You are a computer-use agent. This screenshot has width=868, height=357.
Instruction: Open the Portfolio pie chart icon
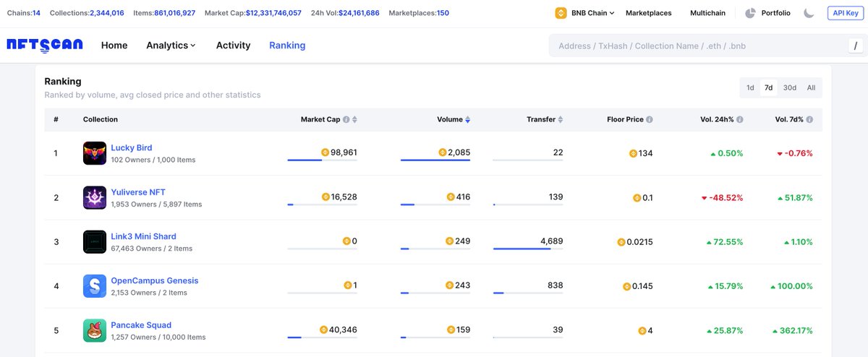click(750, 13)
